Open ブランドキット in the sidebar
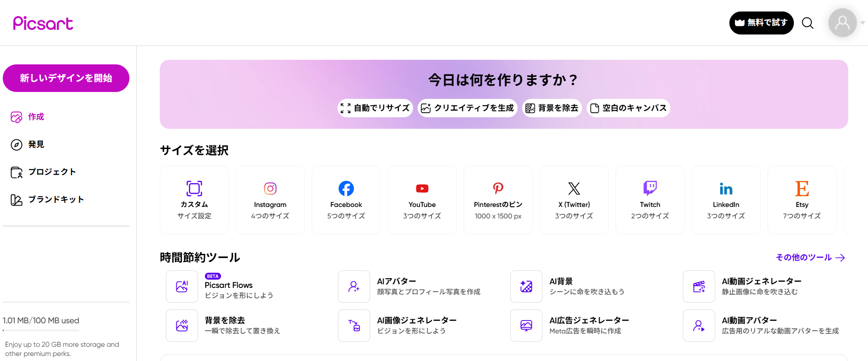Screen dimensions: 868x361 click(x=56, y=200)
